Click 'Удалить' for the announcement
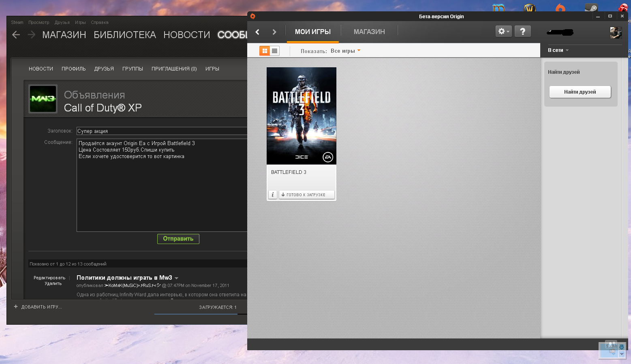631x364 pixels. (x=53, y=284)
